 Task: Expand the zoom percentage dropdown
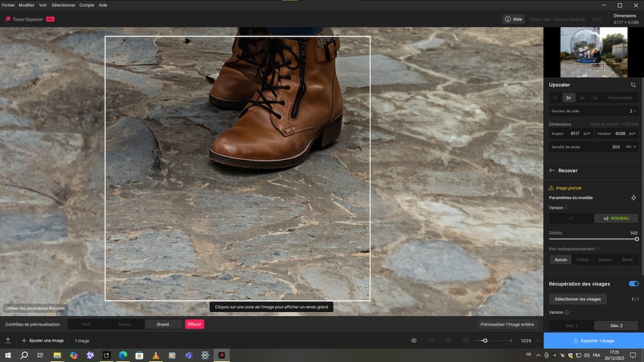pos(535,341)
